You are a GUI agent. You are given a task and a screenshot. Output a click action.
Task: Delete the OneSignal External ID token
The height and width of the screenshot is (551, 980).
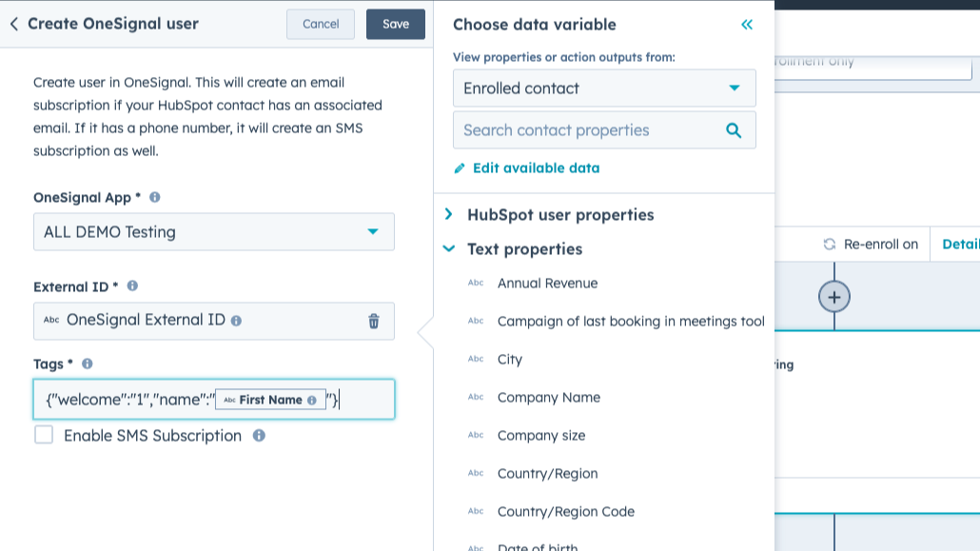pos(374,321)
